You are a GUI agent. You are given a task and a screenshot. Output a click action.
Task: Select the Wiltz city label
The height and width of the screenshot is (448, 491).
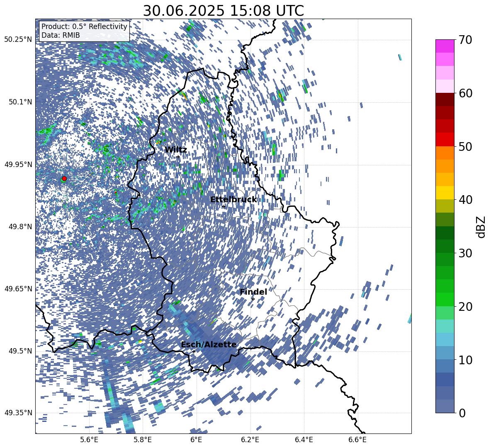tap(176, 150)
